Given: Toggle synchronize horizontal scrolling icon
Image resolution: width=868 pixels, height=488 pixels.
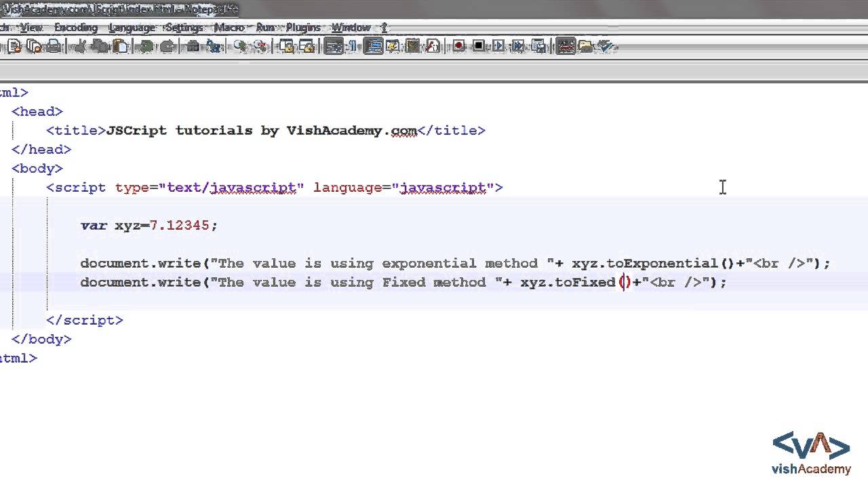Looking at the screenshot, I should 307,46.
